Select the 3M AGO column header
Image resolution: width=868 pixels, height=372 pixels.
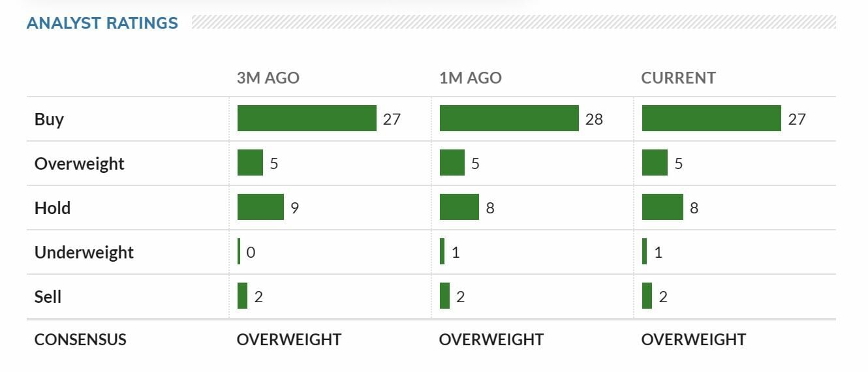[268, 78]
